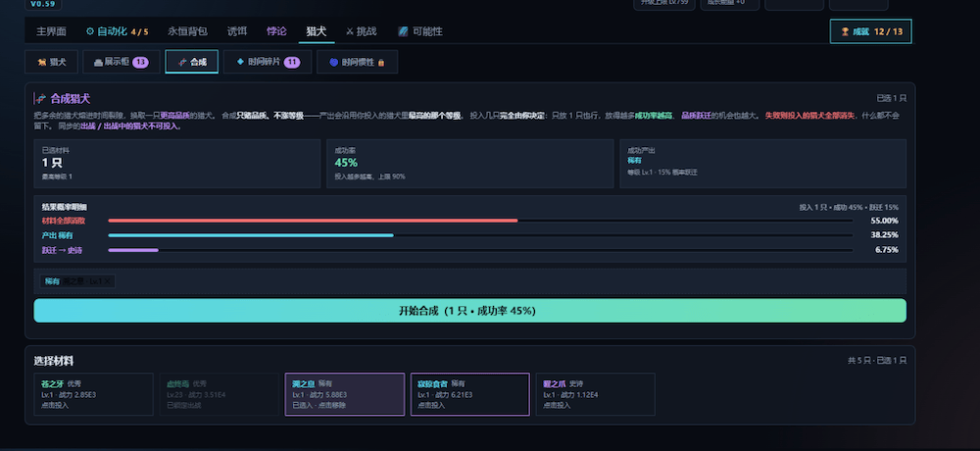Click the diamond icon on 时间碎片

pos(241,62)
